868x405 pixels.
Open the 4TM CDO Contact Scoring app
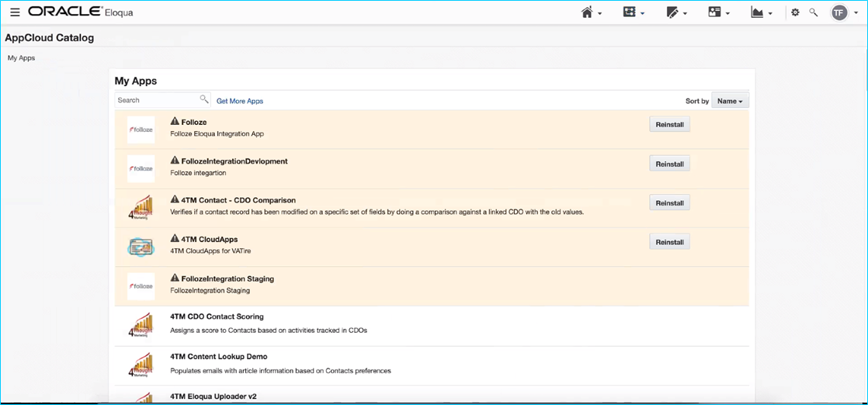[x=217, y=317]
